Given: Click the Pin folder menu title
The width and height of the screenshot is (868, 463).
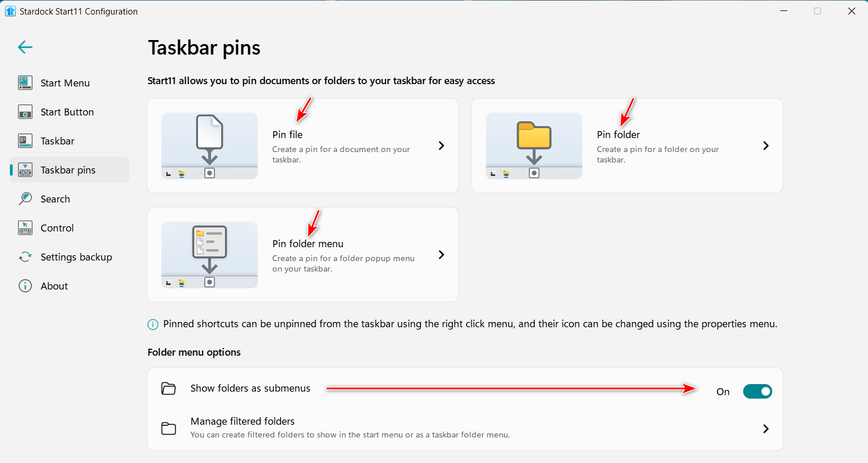Looking at the screenshot, I should pos(308,244).
